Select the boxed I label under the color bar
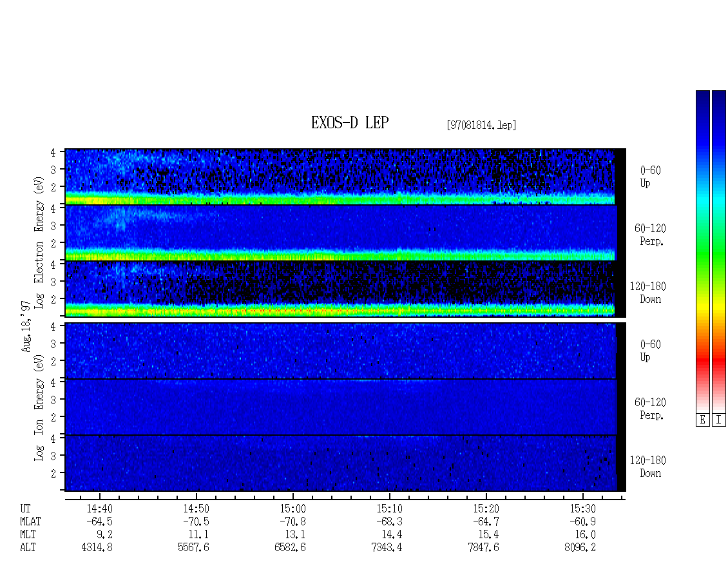 pos(719,420)
